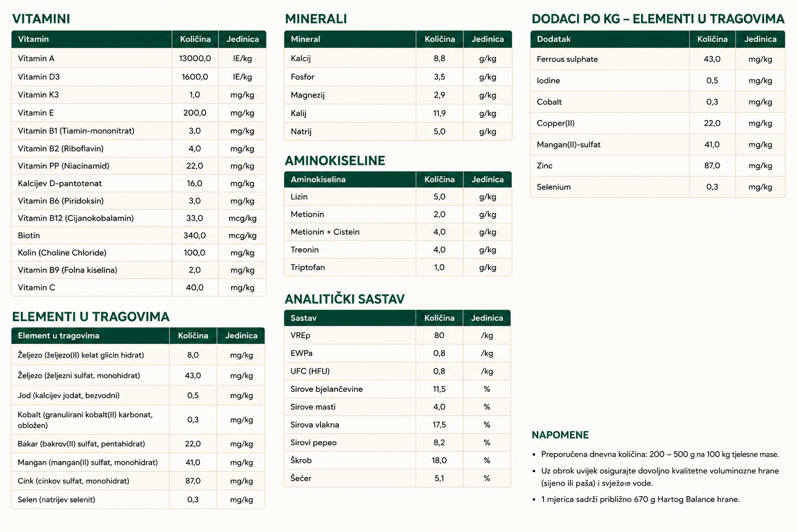Viewport: 798px width, 532px height.
Task: Click 'Mangan (mangan(II) sulfat, monohidrat)' text
Action: 88,462
